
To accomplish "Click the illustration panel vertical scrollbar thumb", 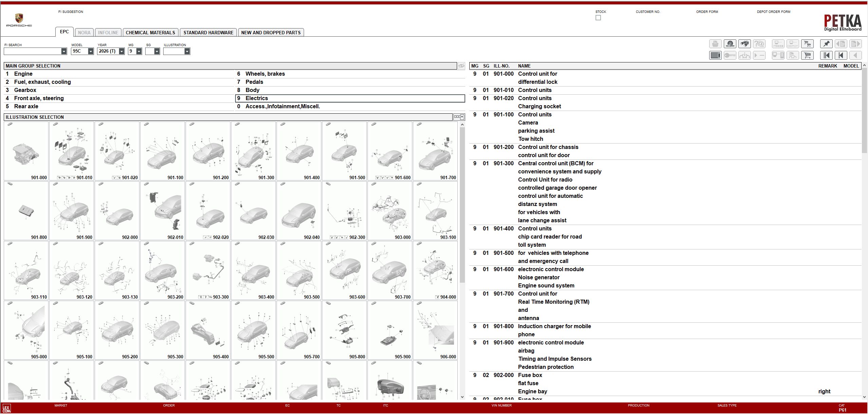I will [x=462, y=205].
